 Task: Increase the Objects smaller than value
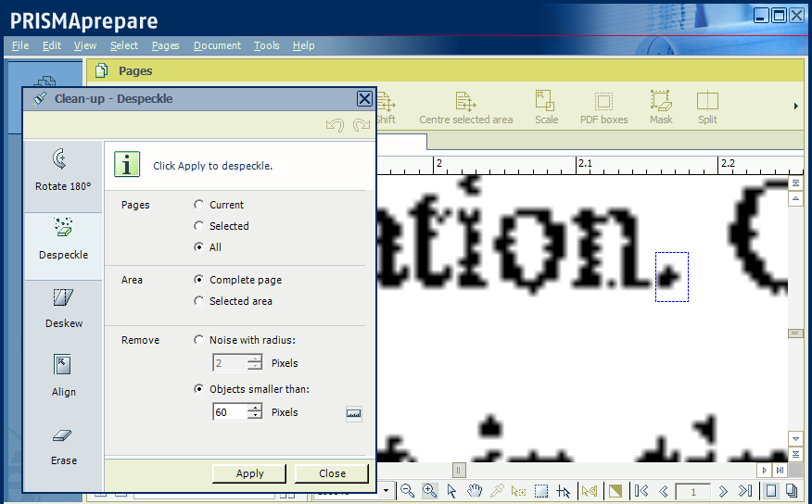pyautogui.click(x=255, y=408)
